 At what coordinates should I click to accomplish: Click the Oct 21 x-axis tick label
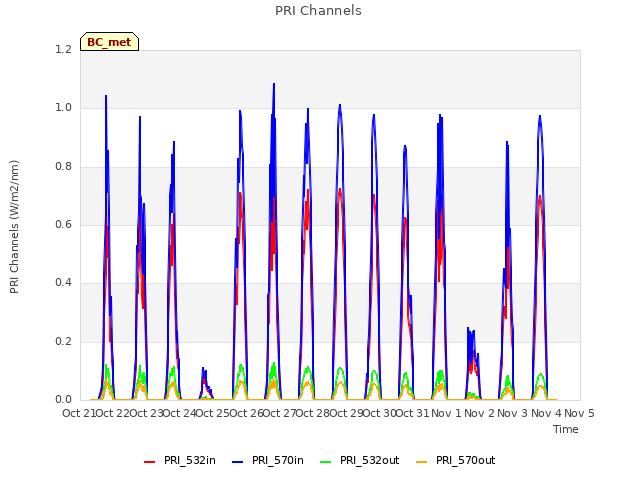point(79,413)
